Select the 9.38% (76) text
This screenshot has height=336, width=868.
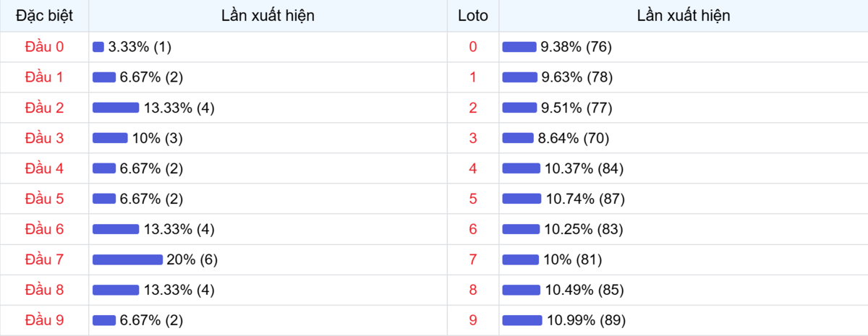pos(576,47)
